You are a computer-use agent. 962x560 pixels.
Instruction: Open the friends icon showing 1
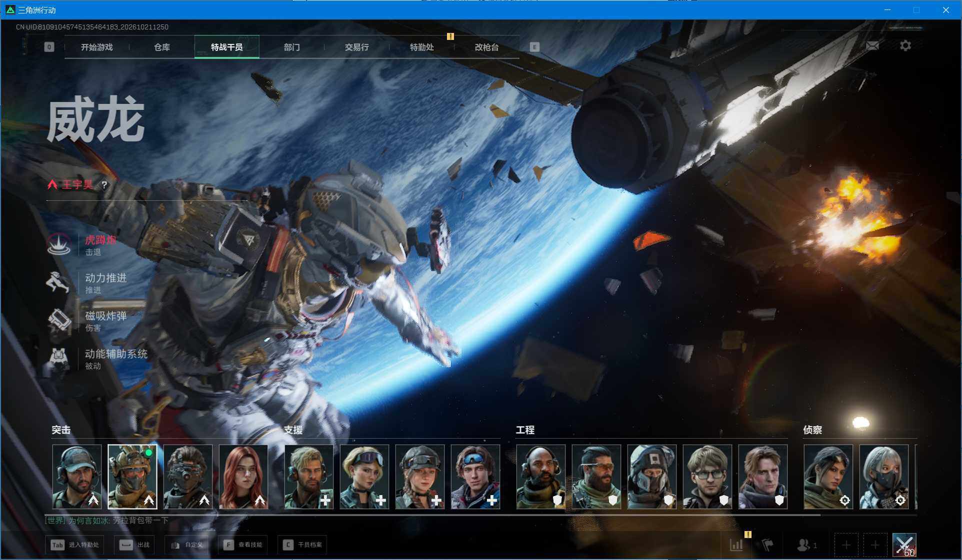coord(807,545)
